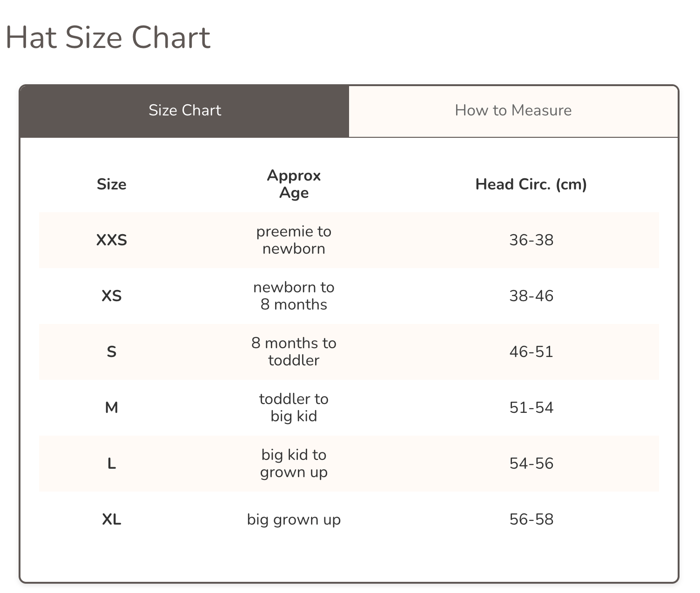Screen dimensions: 700x593
Task: Select the XS size label
Action: [x=112, y=296]
